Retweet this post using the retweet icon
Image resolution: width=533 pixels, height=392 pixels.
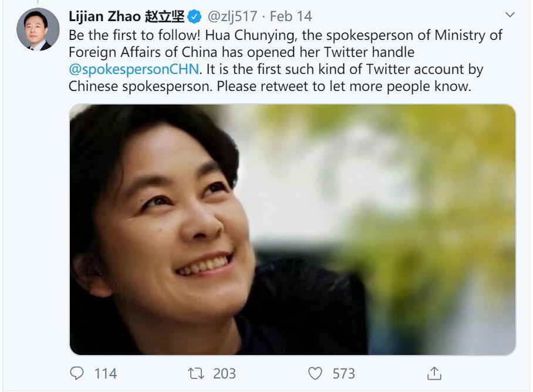(194, 373)
